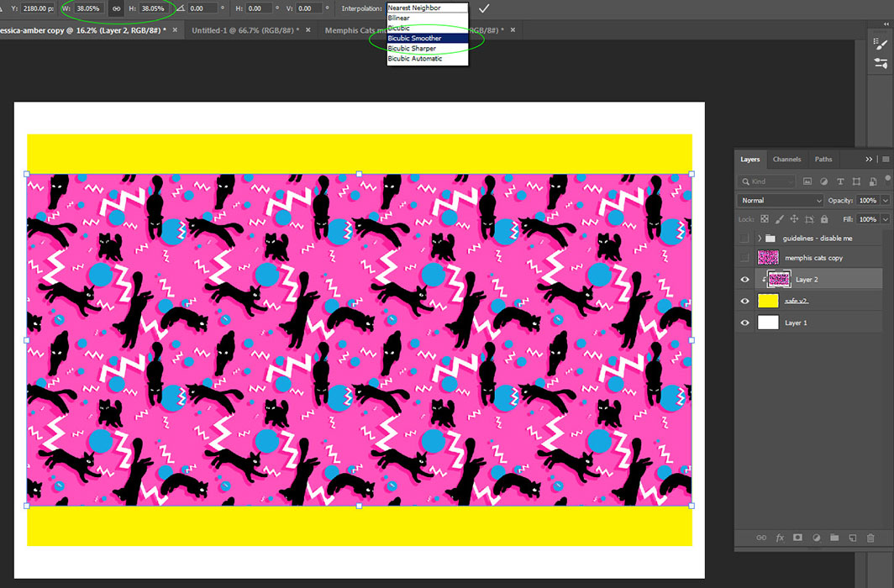Click the rotation angle icon
Screen dimensions: 894x588
181,8
